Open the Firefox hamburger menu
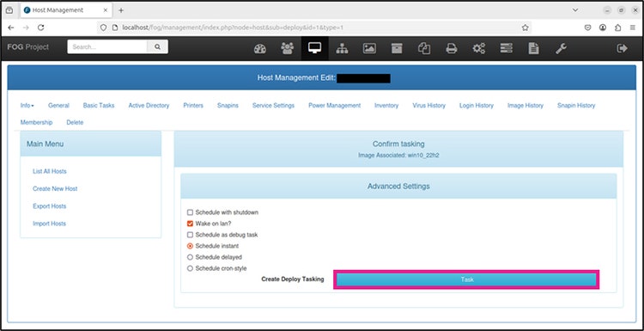Image resolution: width=644 pixels, height=331 pixels. 633,28
